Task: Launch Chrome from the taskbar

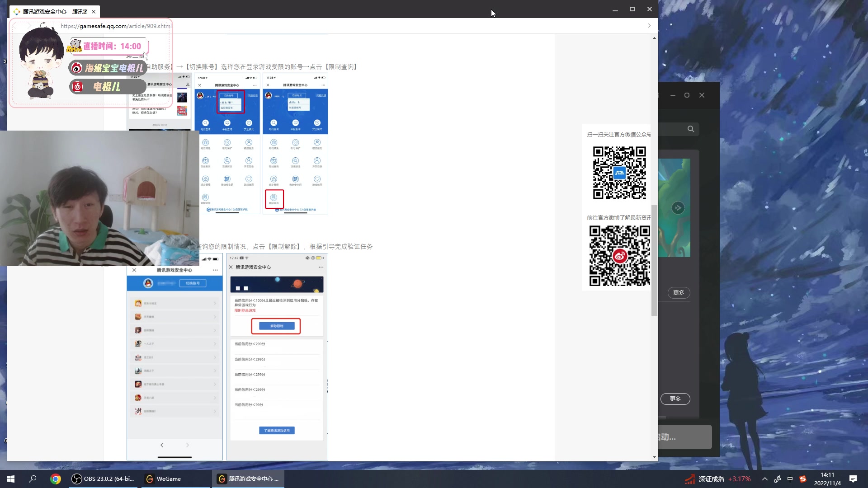Action: (x=56, y=479)
